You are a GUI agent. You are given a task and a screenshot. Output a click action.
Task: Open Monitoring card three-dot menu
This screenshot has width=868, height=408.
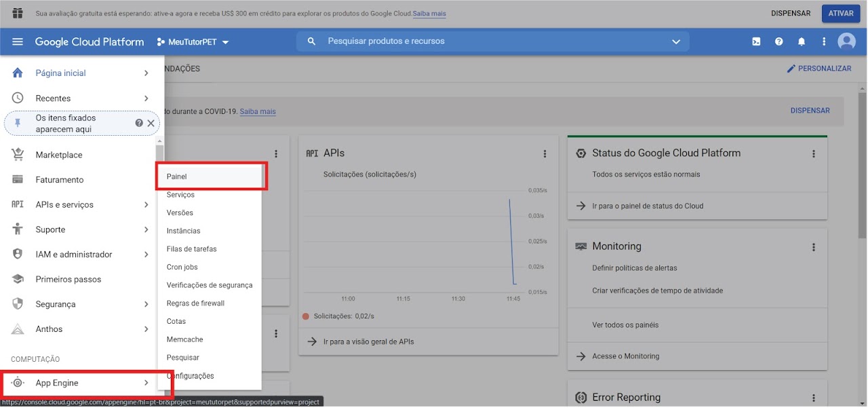click(x=814, y=247)
